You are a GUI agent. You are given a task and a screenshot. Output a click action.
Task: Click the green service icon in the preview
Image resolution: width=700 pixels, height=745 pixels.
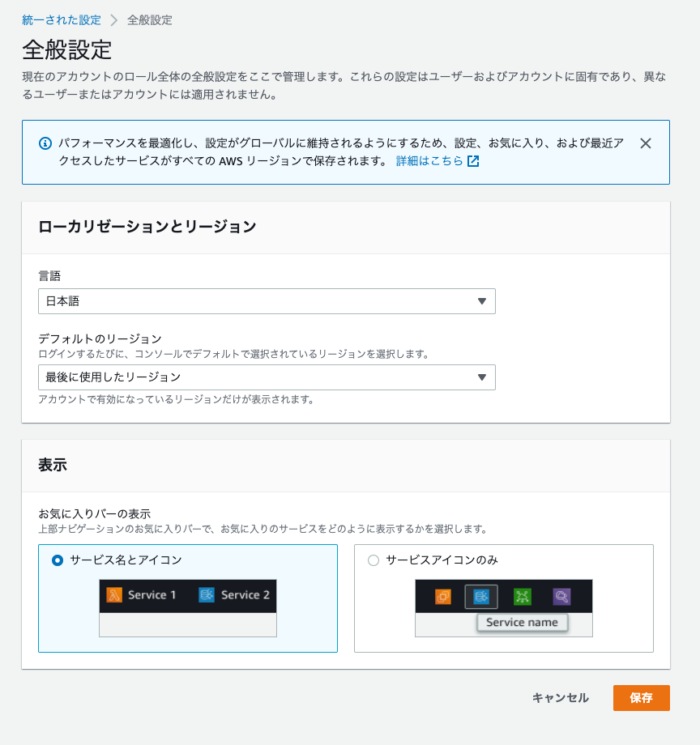click(x=523, y=597)
